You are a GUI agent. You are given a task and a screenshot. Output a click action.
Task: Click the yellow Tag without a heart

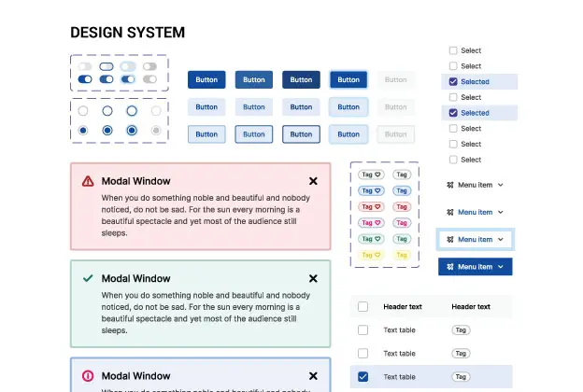point(402,255)
